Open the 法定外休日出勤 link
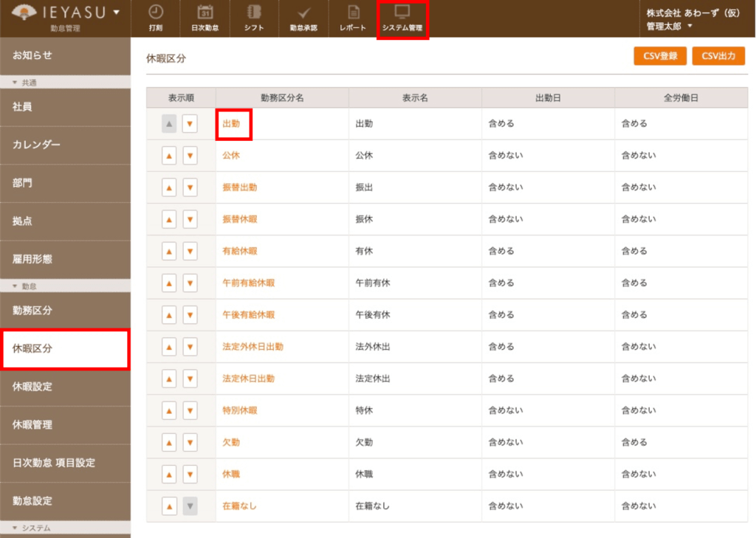Viewport: 756px width, 538px height. point(252,346)
